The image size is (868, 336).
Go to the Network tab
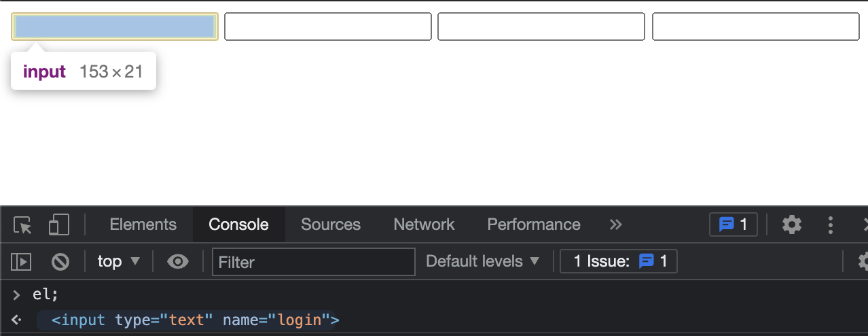(x=424, y=224)
